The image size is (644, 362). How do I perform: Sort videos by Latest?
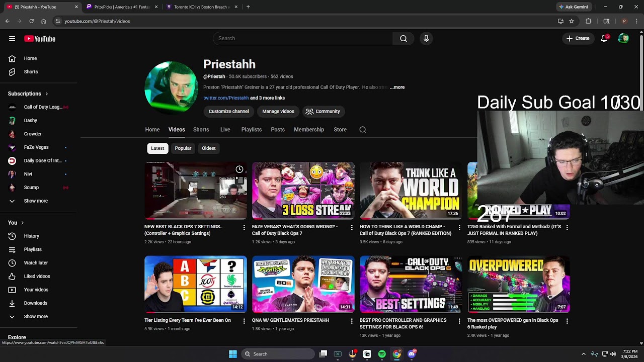click(157, 148)
